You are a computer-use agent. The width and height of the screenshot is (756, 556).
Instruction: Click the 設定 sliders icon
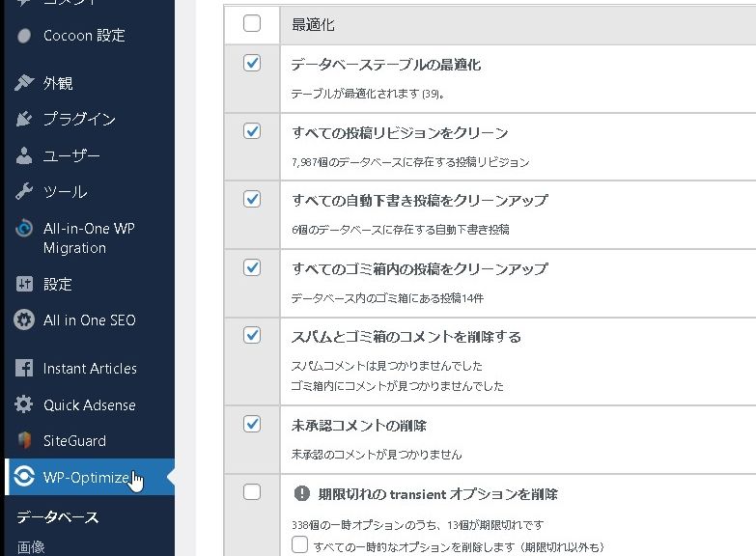[24, 285]
